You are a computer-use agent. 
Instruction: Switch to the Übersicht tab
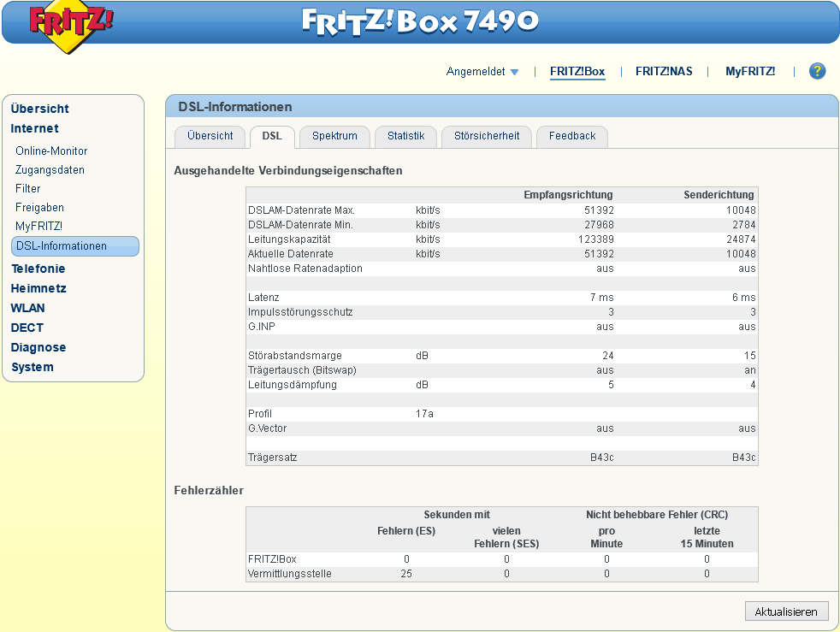click(x=210, y=136)
